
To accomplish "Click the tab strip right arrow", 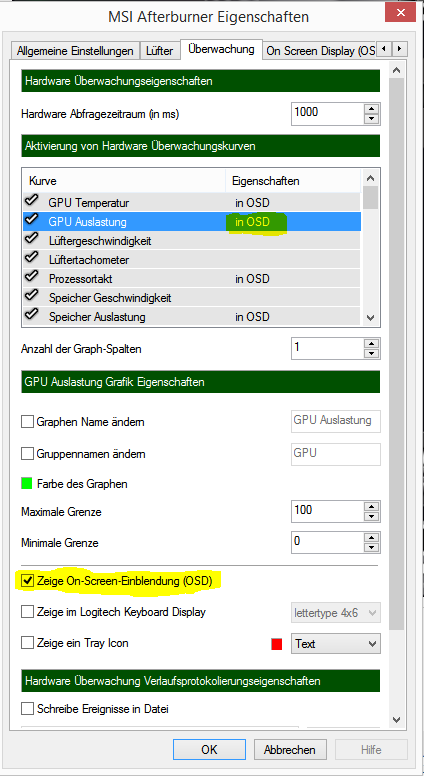I will click(x=400, y=49).
